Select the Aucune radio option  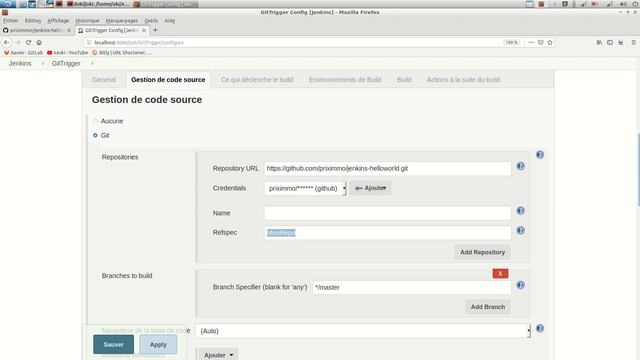click(x=95, y=121)
